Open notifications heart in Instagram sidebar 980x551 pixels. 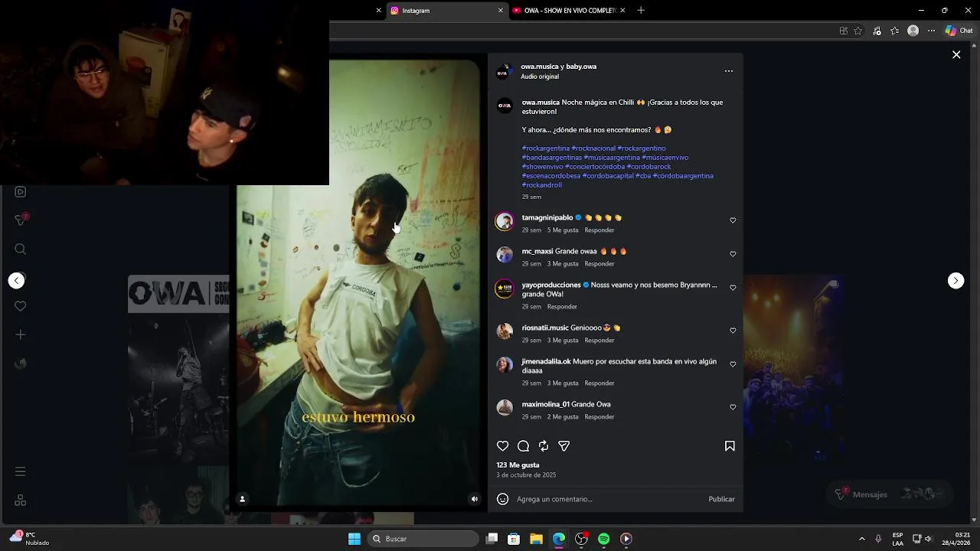(x=21, y=306)
